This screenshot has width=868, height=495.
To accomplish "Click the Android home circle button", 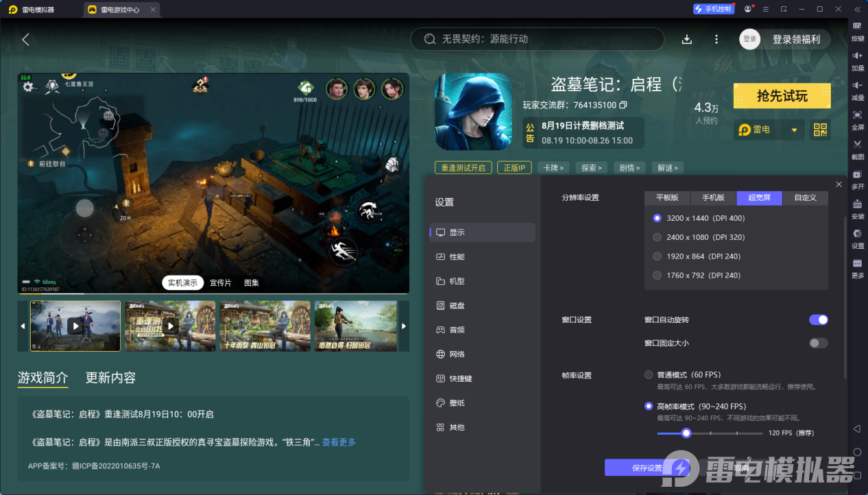I will [x=857, y=452].
